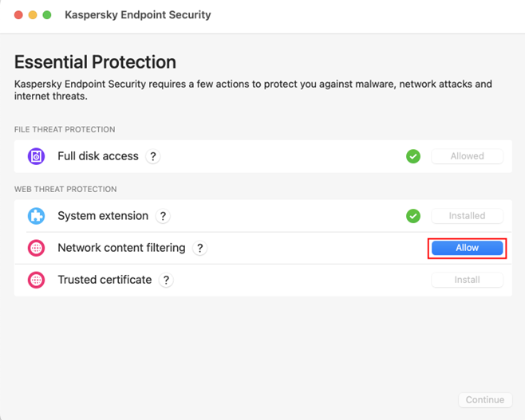Click the green checkmark beside Allowed
The image size is (525, 420).
point(413,156)
